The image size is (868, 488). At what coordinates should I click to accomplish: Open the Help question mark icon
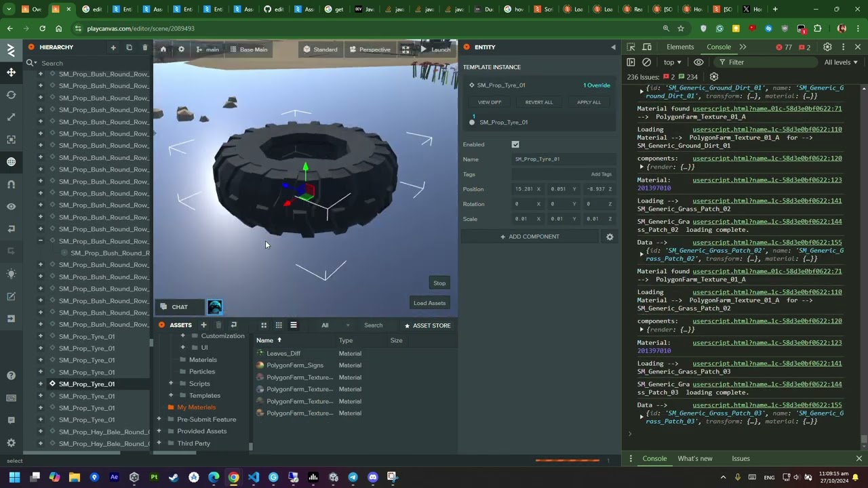point(11,375)
